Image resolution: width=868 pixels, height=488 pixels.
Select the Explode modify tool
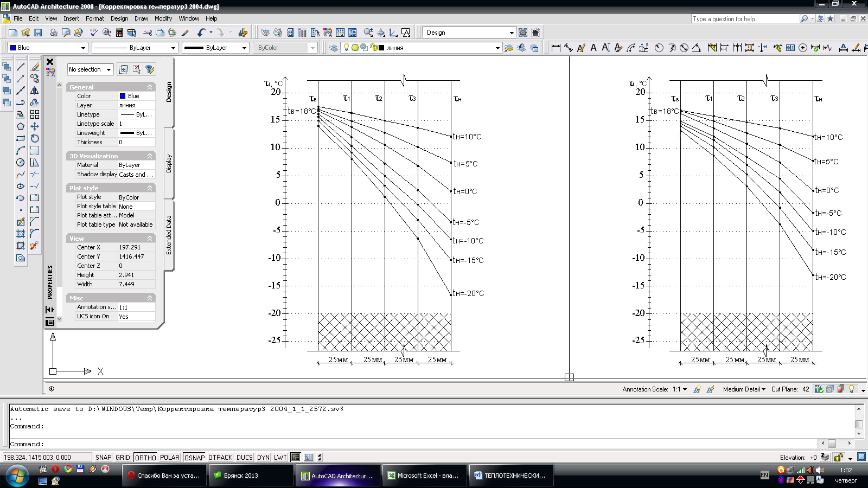coord(35,246)
